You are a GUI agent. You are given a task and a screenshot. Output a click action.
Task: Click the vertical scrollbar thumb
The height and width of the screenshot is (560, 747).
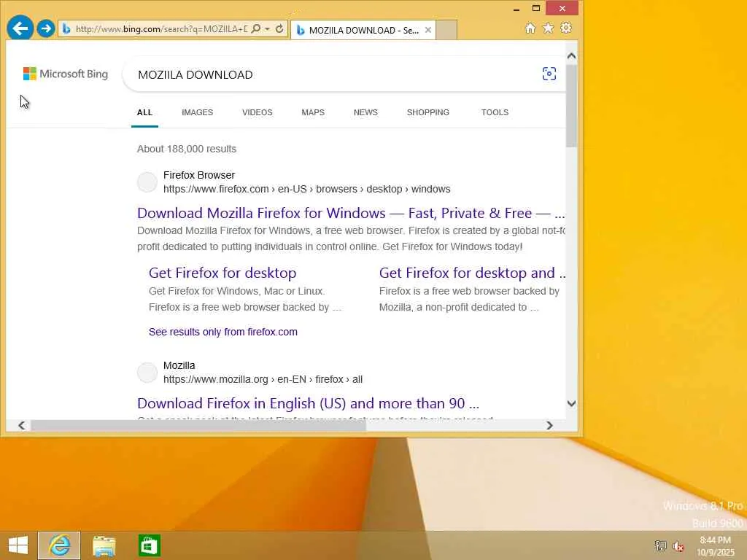point(572,105)
